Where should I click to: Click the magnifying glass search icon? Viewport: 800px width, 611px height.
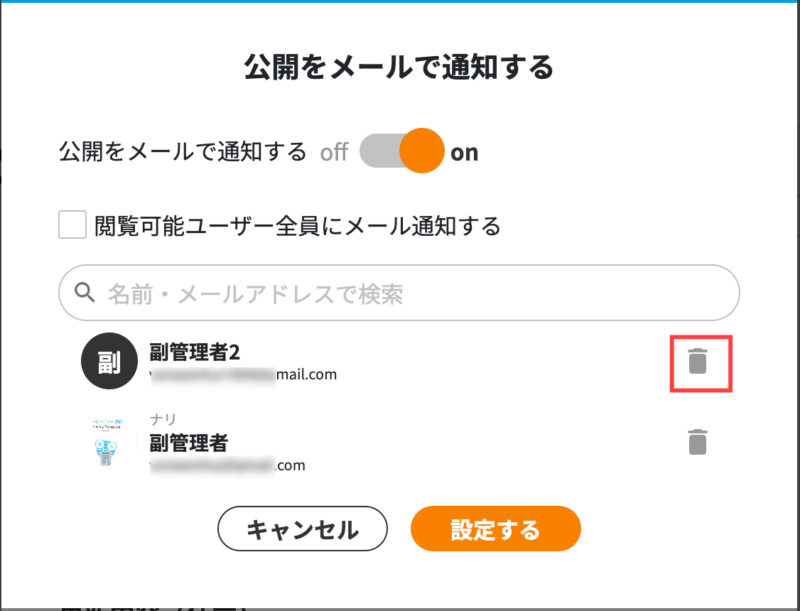point(83,292)
